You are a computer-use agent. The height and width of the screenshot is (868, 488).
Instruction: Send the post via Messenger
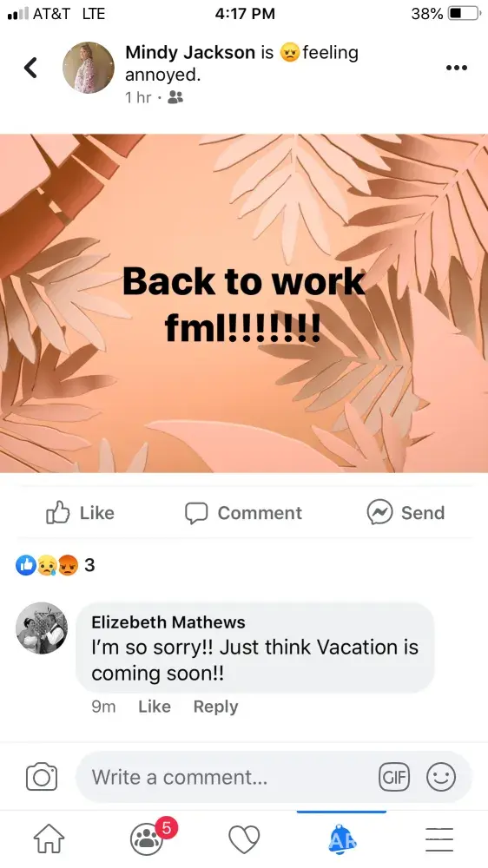[406, 513]
